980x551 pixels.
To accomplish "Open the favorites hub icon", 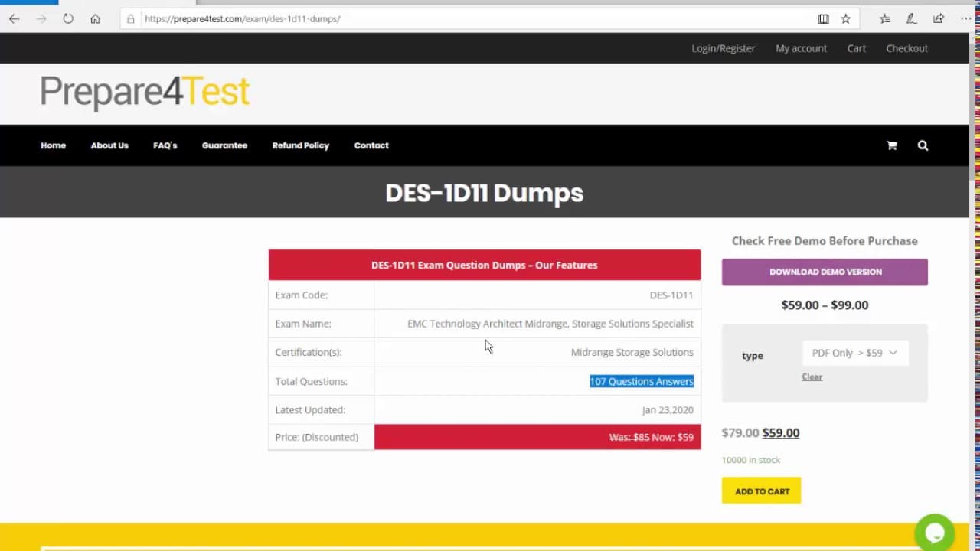I will tap(884, 18).
